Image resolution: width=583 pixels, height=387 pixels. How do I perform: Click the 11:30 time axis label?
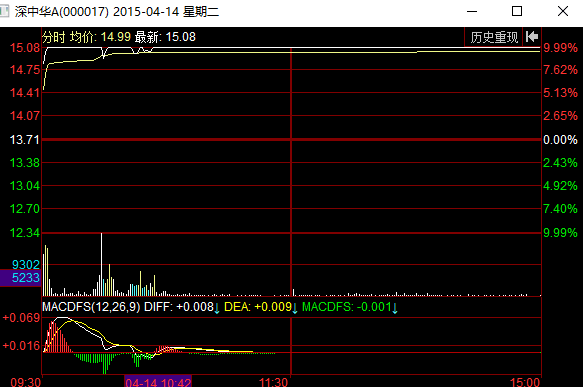(273, 382)
